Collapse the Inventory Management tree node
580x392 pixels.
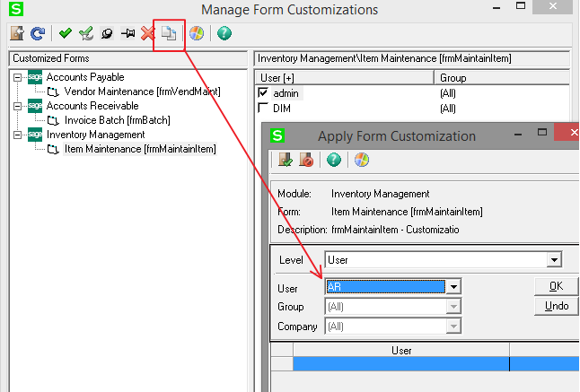click(x=18, y=135)
